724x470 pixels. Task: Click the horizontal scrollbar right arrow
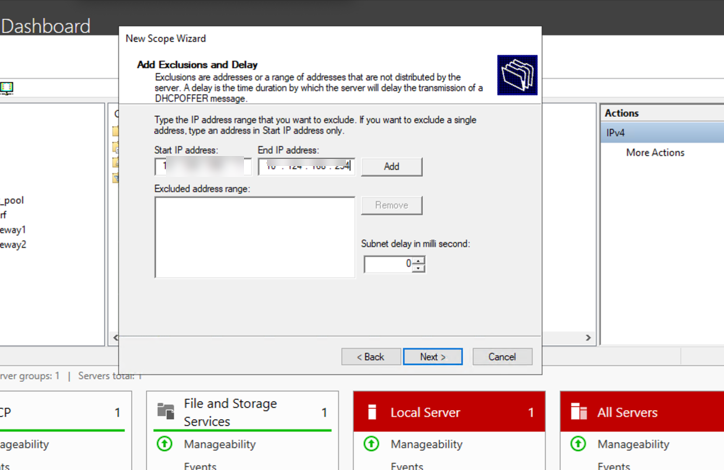(588, 338)
